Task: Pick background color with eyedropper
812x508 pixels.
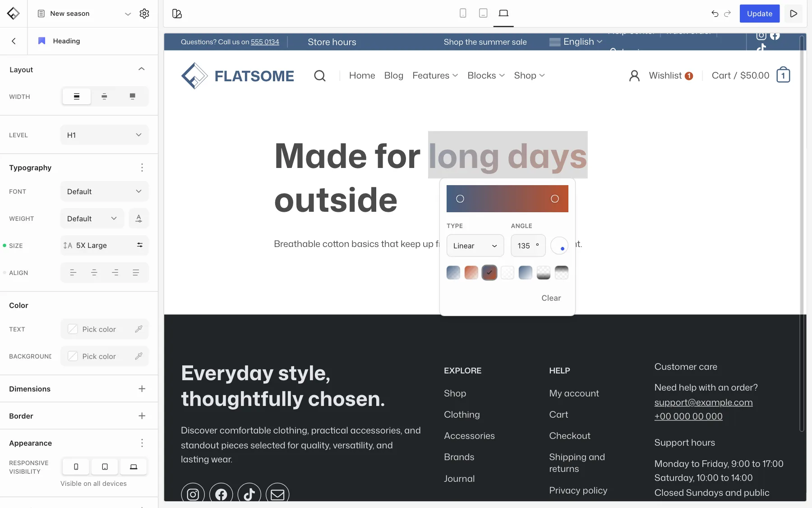Action: pyautogui.click(x=139, y=356)
